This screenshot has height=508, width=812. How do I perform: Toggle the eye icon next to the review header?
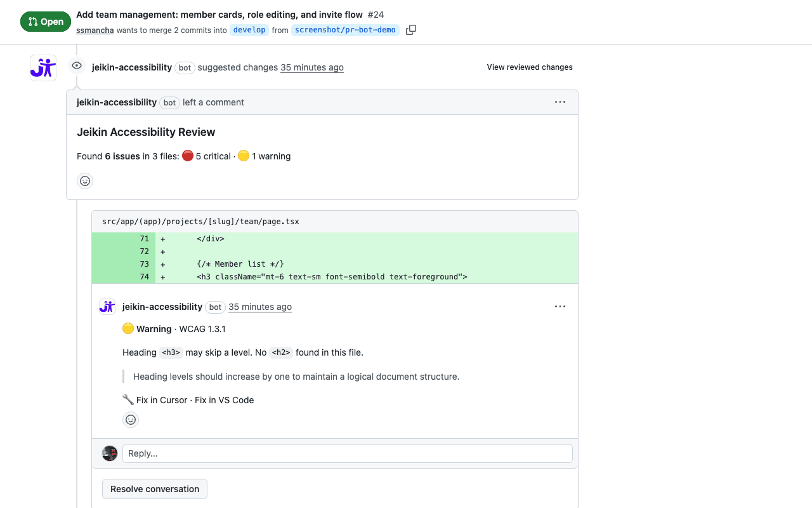coord(76,65)
